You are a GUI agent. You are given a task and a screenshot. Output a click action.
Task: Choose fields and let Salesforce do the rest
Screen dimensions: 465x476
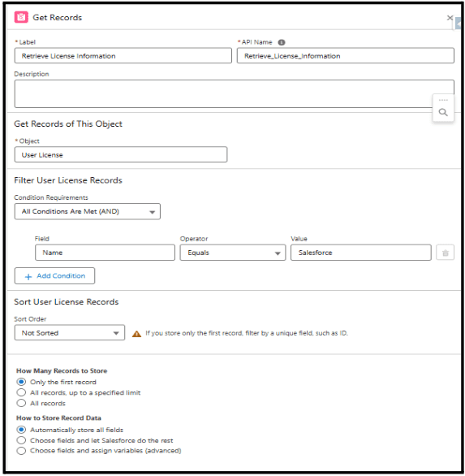pyautogui.click(x=21, y=440)
